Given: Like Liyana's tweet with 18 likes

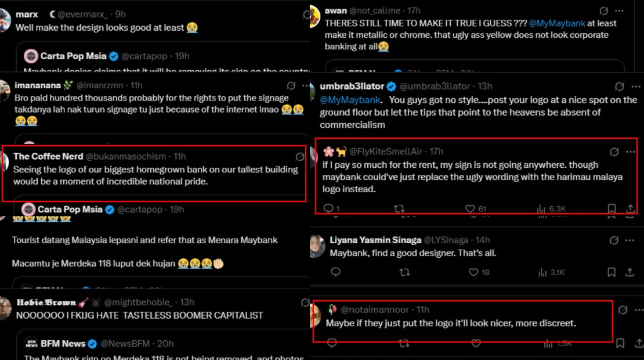Looking at the screenshot, I should 474,272.
